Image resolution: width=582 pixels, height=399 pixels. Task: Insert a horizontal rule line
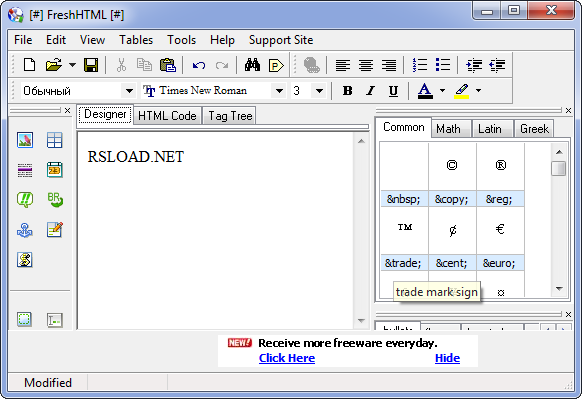[25, 170]
